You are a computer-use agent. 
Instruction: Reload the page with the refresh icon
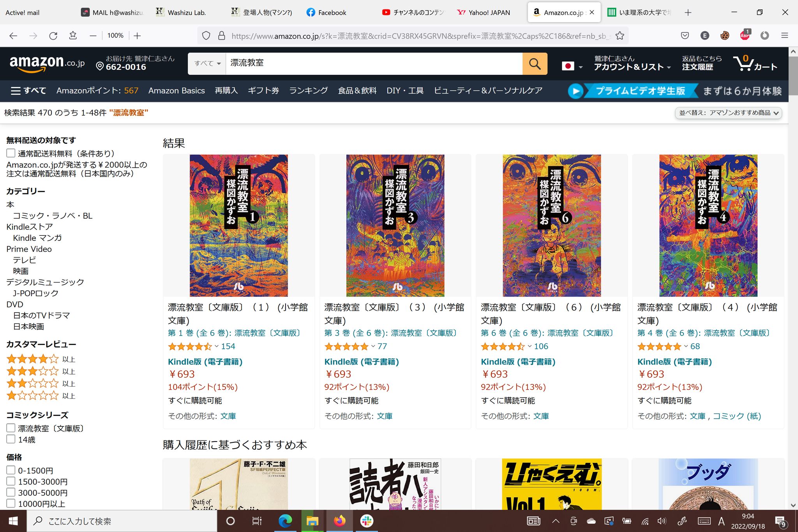click(x=53, y=36)
